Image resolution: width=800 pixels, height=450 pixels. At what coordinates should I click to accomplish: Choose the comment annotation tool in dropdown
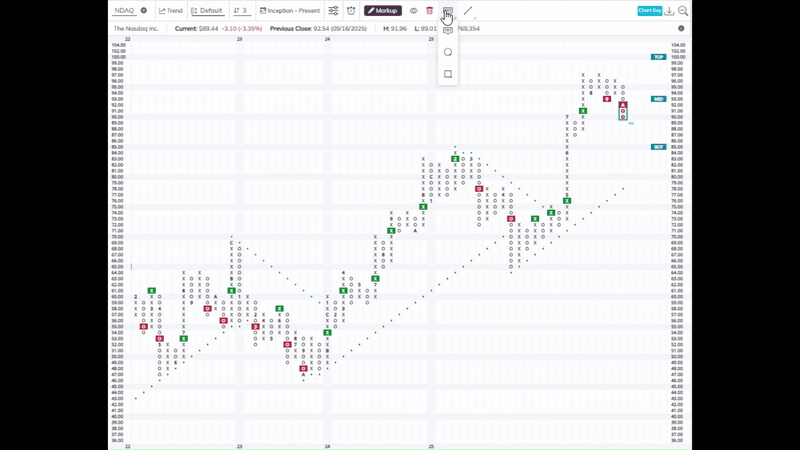pyautogui.click(x=447, y=31)
